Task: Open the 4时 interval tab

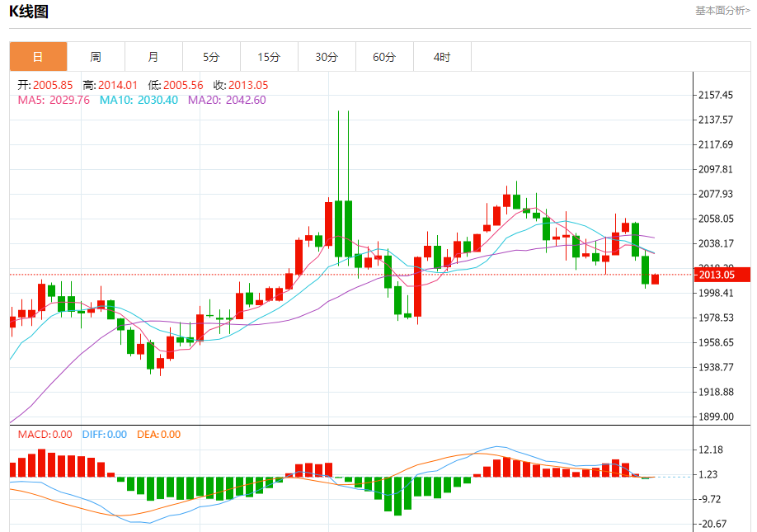Action: (442, 57)
